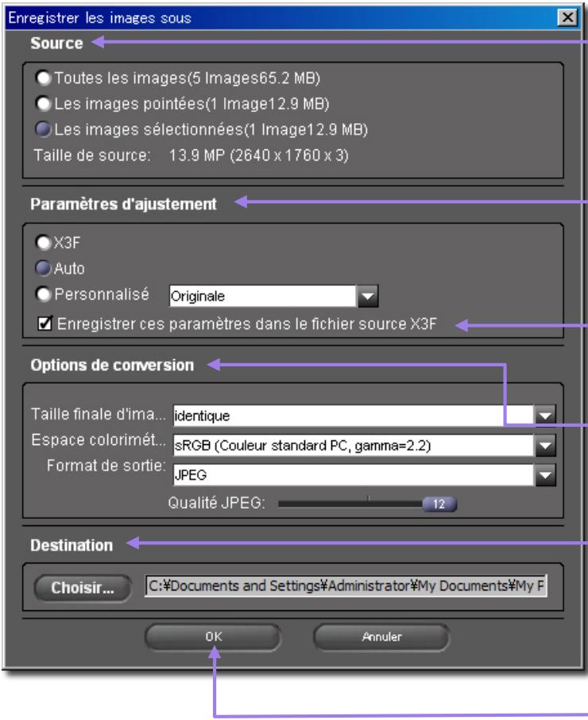Confirm with the OK button
The image size is (588, 720).
point(213,637)
